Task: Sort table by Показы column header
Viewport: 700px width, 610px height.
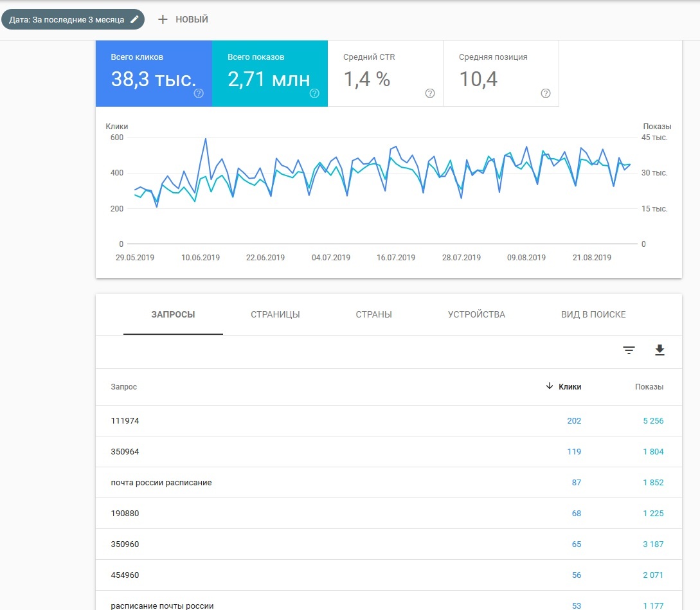Action: pyautogui.click(x=649, y=387)
